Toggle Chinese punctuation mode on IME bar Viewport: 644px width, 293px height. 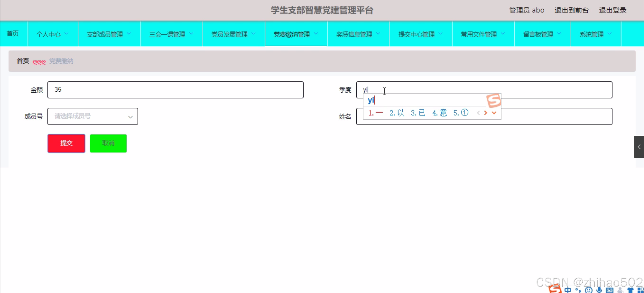(x=578, y=290)
